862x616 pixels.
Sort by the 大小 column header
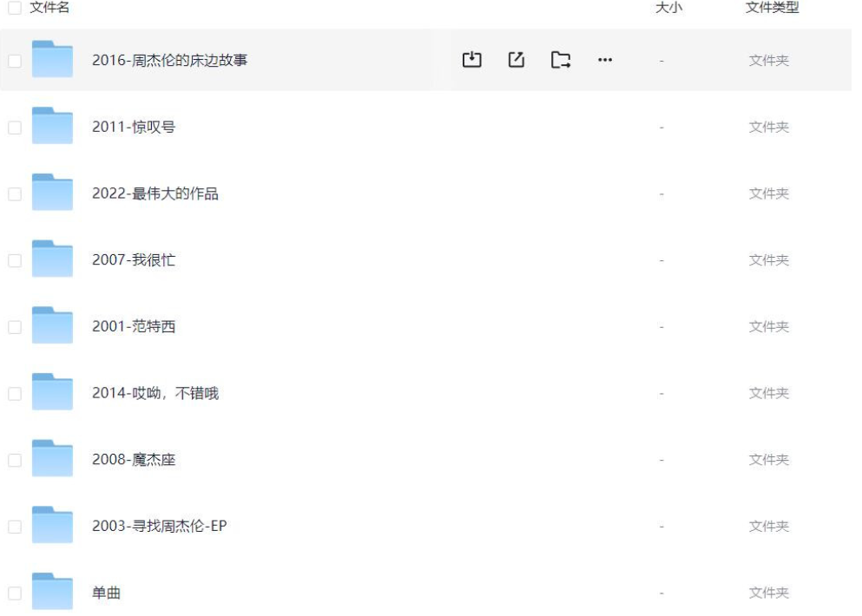[668, 7]
